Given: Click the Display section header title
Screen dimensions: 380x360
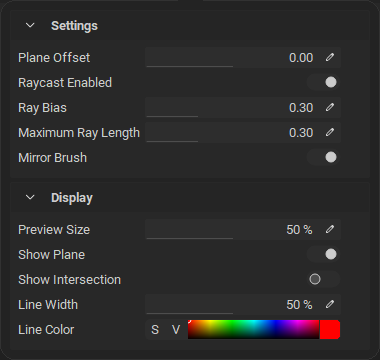Looking at the screenshot, I should [72, 198].
